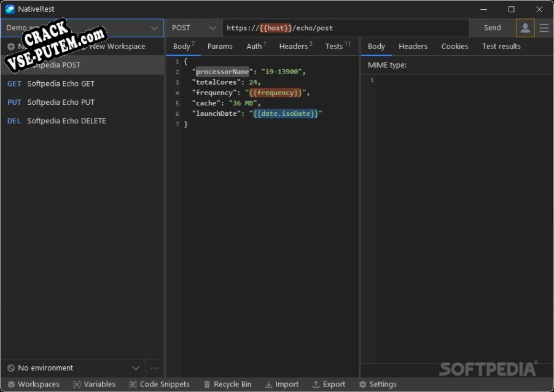Open the Test results response tab
554x392 pixels.
(501, 46)
